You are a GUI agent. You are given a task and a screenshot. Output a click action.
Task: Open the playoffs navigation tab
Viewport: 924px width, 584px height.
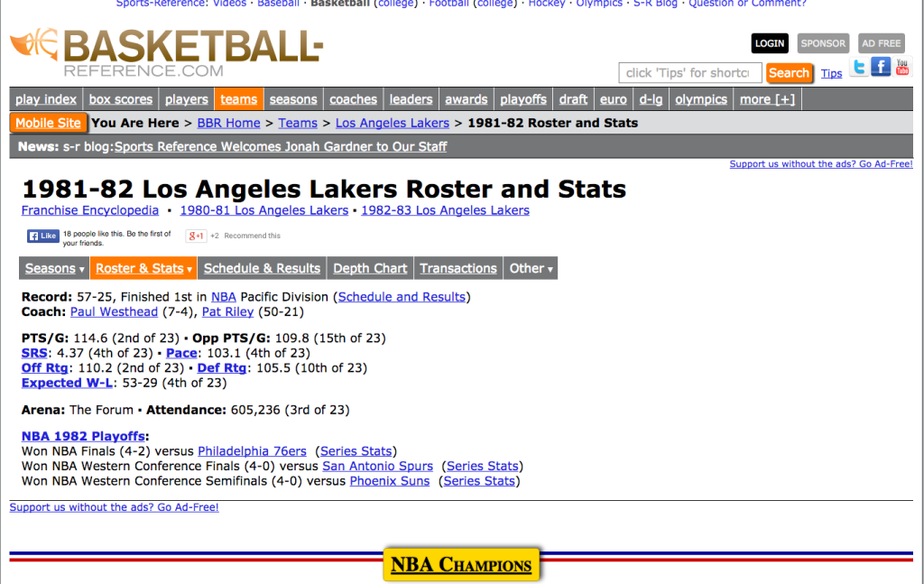click(523, 99)
